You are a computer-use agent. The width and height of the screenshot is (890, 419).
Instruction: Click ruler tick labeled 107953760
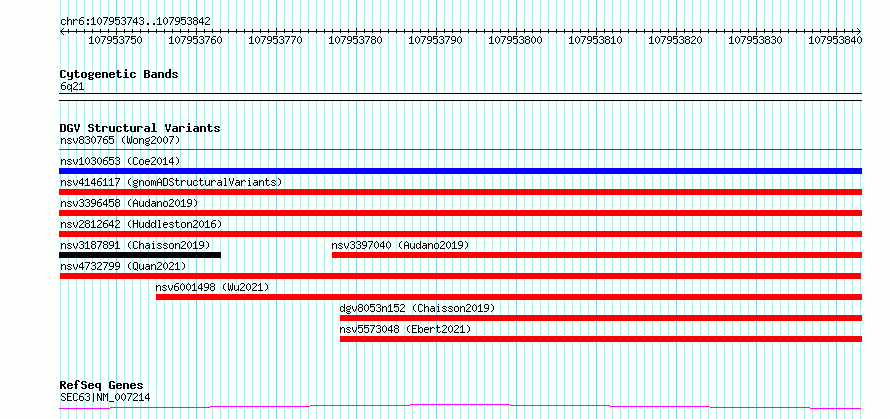[x=196, y=40]
